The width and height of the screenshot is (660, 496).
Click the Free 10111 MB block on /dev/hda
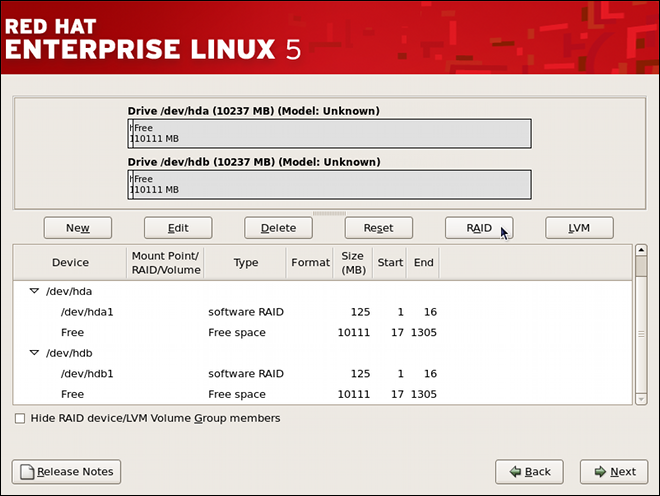tap(332, 133)
